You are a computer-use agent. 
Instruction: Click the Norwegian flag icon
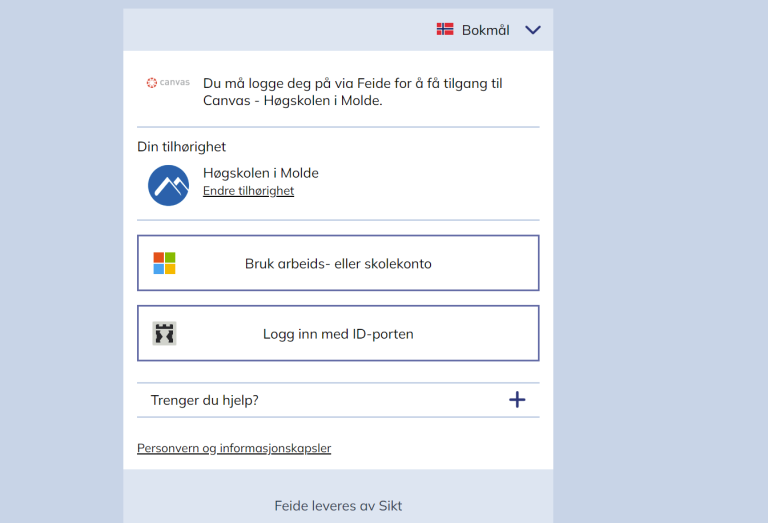tap(445, 30)
